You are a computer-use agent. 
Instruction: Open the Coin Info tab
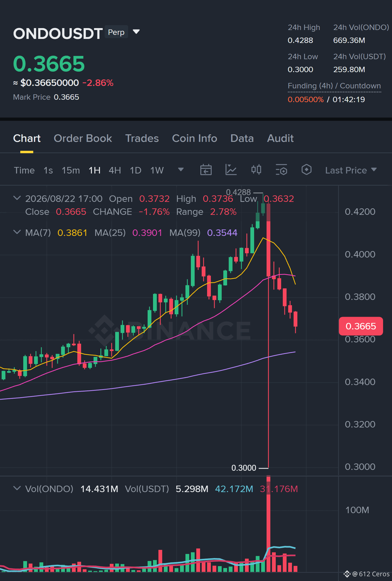pos(195,138)
